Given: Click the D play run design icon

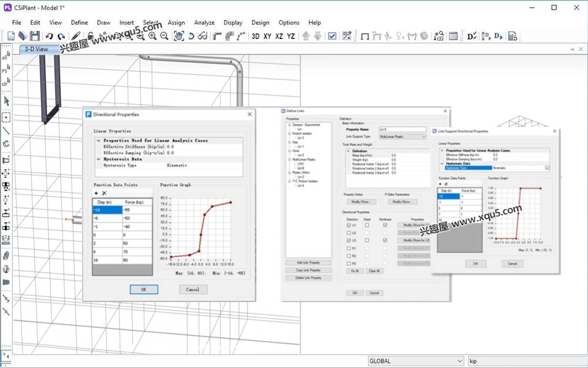Looking at the screenshot, I should (x=499, y=36).
